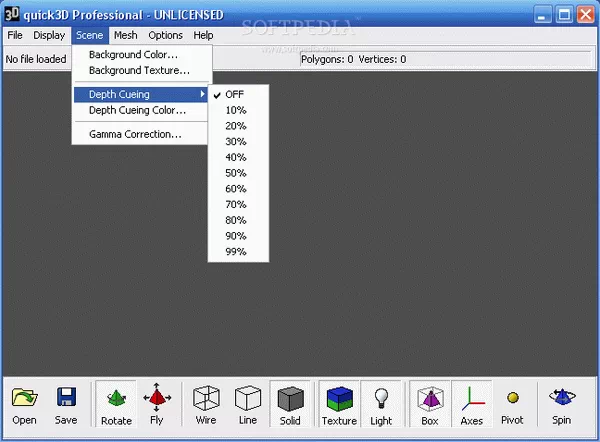Expand the Depth Cueing submenu
The height and width of the screenshot is (442, 600).
click(x=140, y=95)
